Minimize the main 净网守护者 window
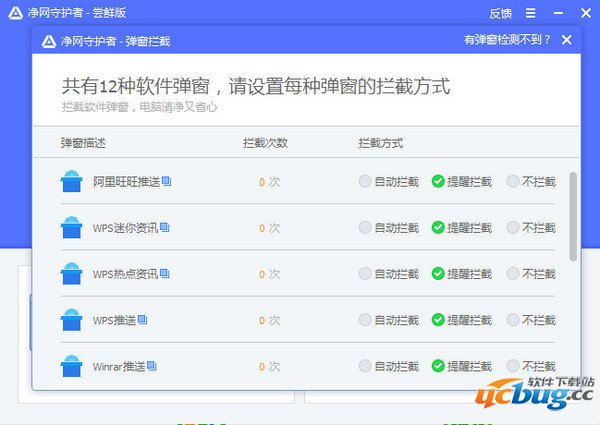 558,13
